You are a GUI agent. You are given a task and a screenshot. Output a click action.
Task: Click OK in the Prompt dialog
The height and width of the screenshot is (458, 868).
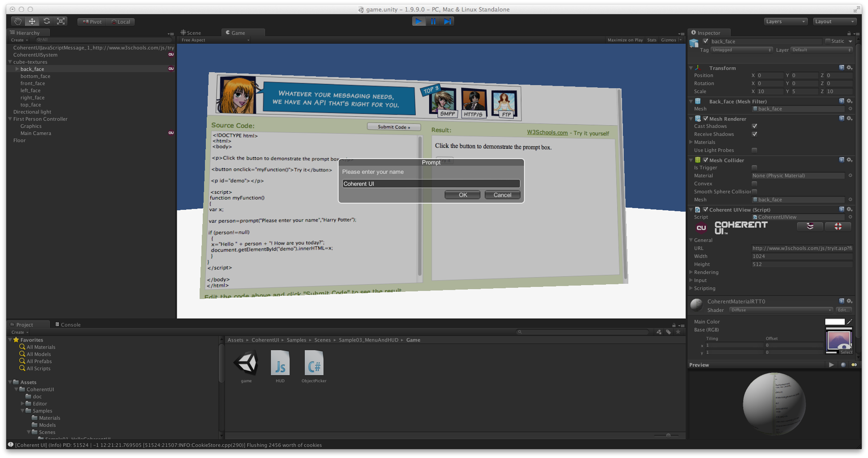(x=463, y=195)
